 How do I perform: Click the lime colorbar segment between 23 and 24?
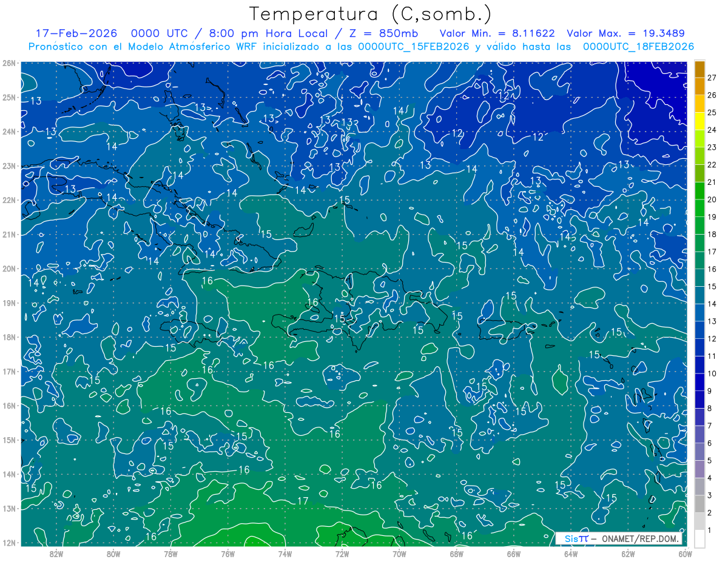[699, 138]
